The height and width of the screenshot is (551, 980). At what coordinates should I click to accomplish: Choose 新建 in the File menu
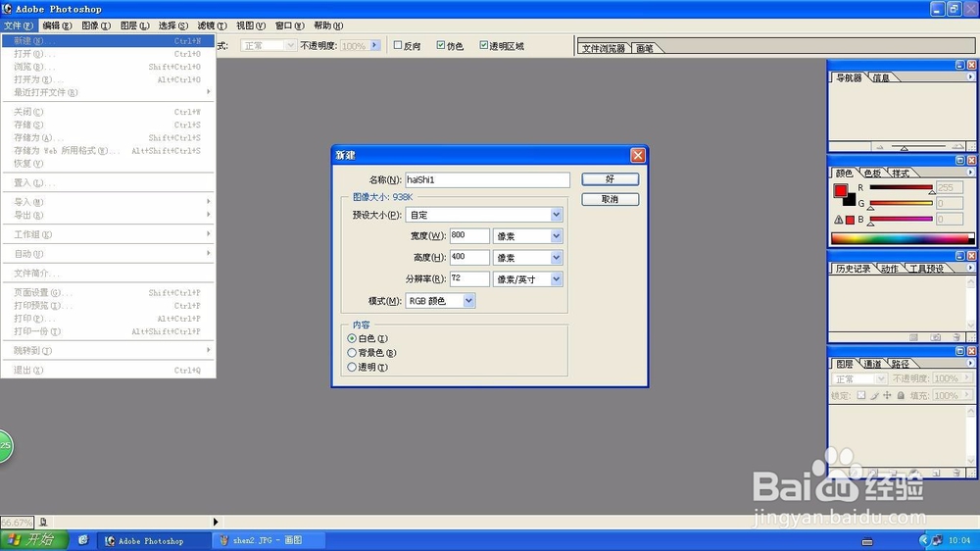[x=108, y=40]
